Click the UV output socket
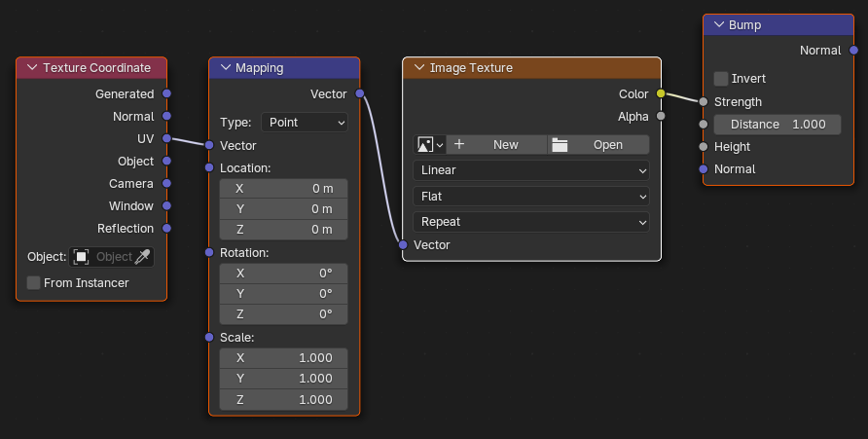The height and width of the screenshot is (439, 868). pos(166,138)
